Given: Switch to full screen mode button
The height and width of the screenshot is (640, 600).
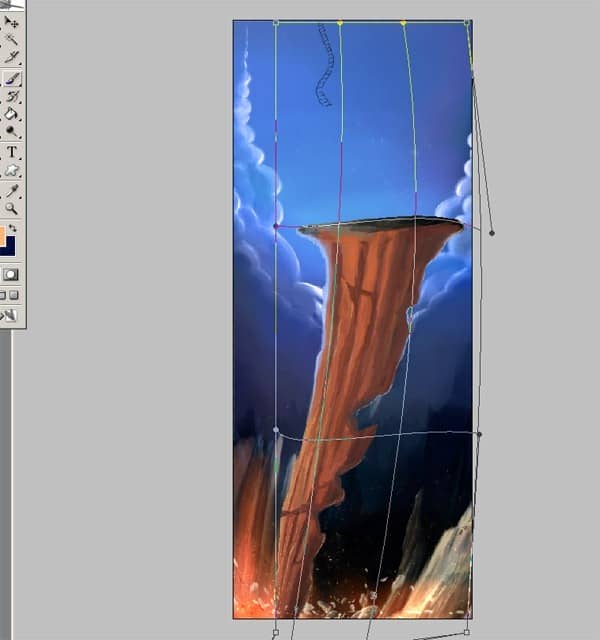Looking at the screenshot, I should coord(14,295).
